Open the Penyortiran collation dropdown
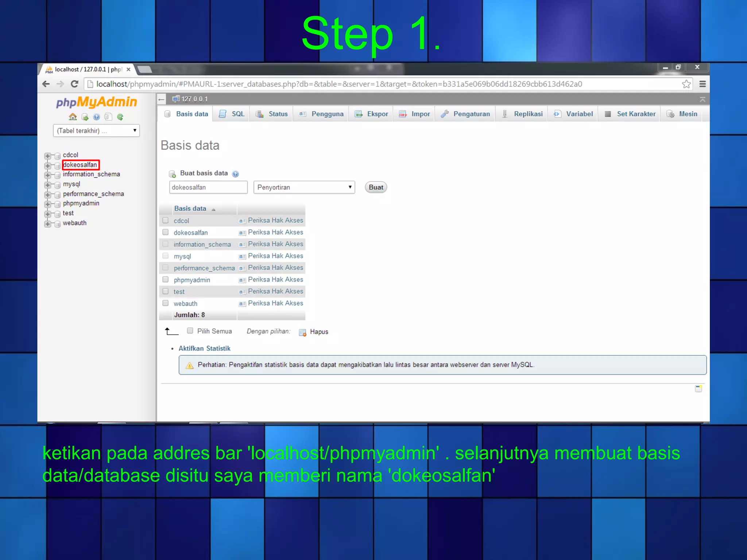This screenshot has width=747, height=560. (x=304, y=187)
